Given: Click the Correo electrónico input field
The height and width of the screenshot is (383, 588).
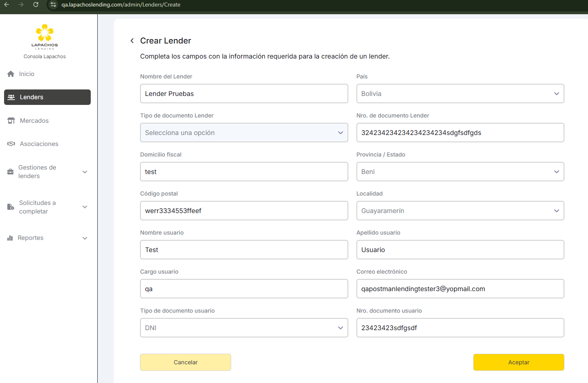Looking at the screenshot, I should (460, 289).
